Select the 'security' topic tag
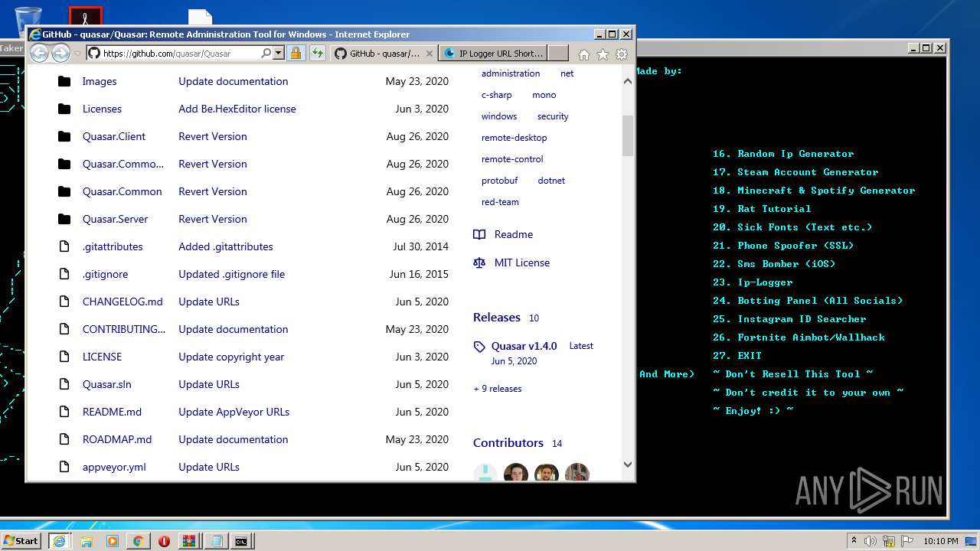The width and height of the screenshot is (980, 551). click(x=553, y=116)
